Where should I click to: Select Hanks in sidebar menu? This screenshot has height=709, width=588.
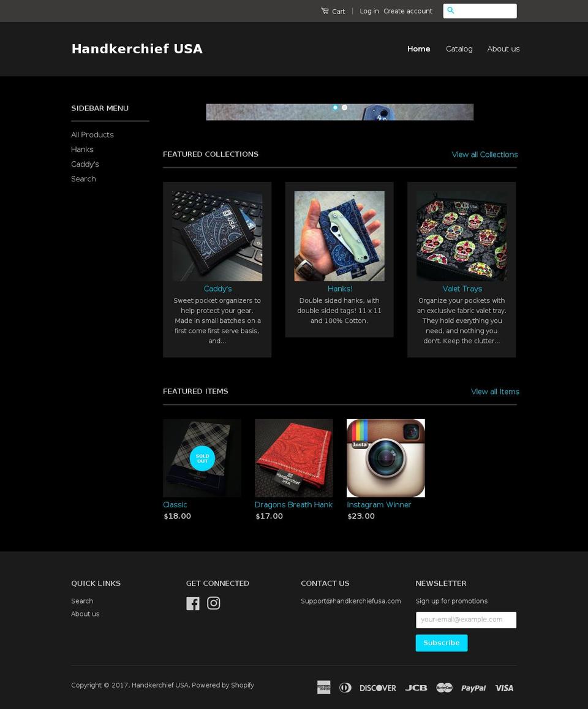(82, 150)
